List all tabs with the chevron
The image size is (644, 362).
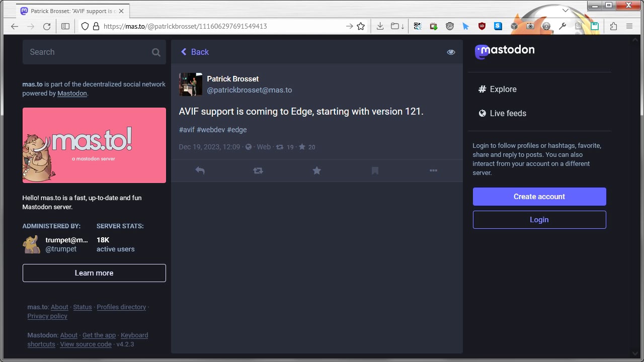click(566, 10)
